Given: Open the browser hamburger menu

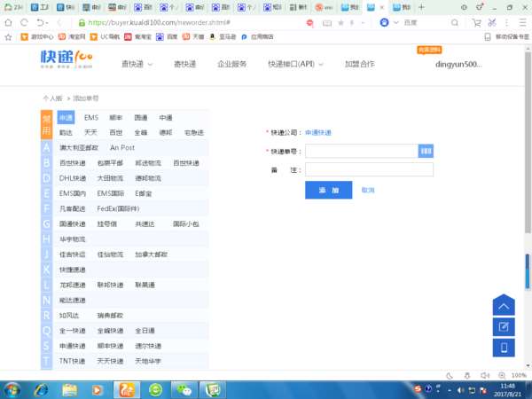Looking at the screenshot, I should coord(523,23).
